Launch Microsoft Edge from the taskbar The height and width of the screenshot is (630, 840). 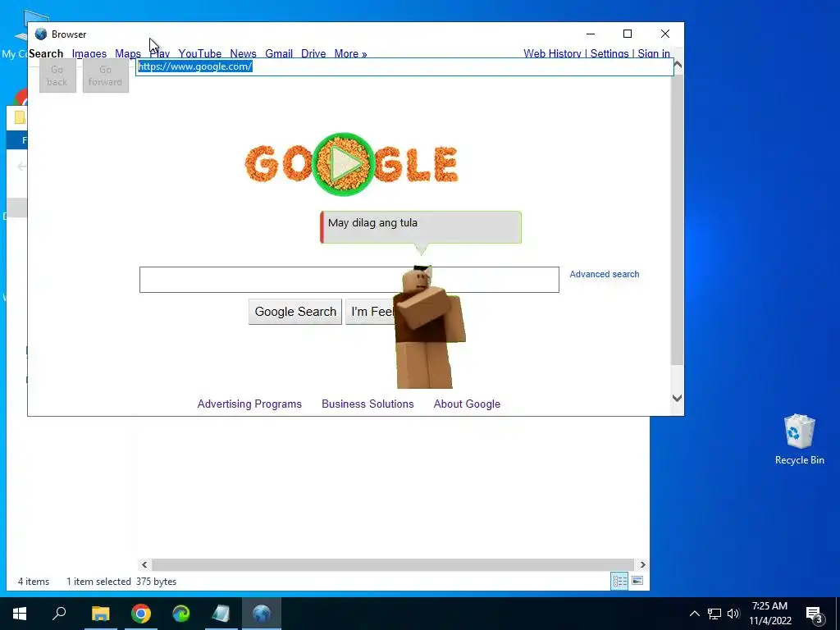(181, 614)
